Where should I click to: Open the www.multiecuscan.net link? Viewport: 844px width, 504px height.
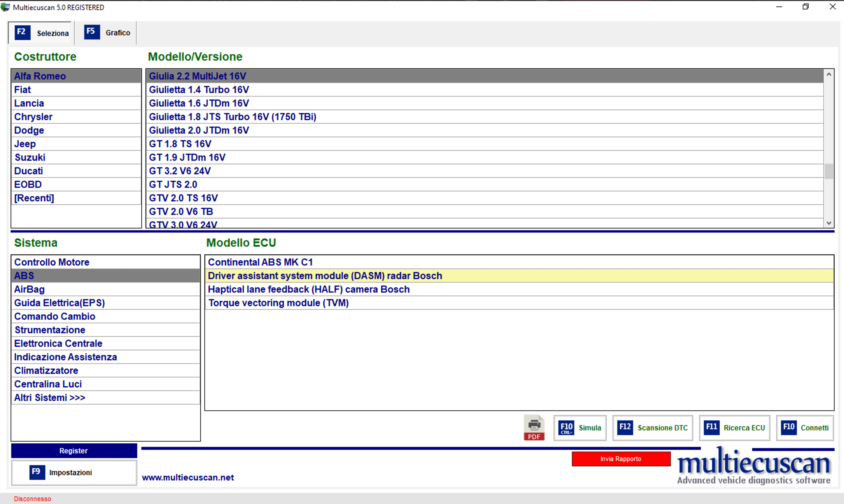point(188,478)
